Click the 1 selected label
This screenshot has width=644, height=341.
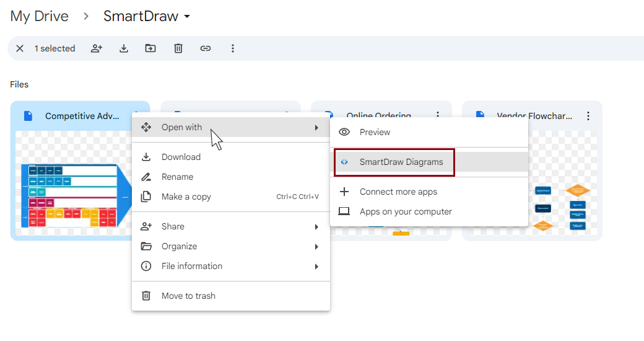(x=54, y=48)
